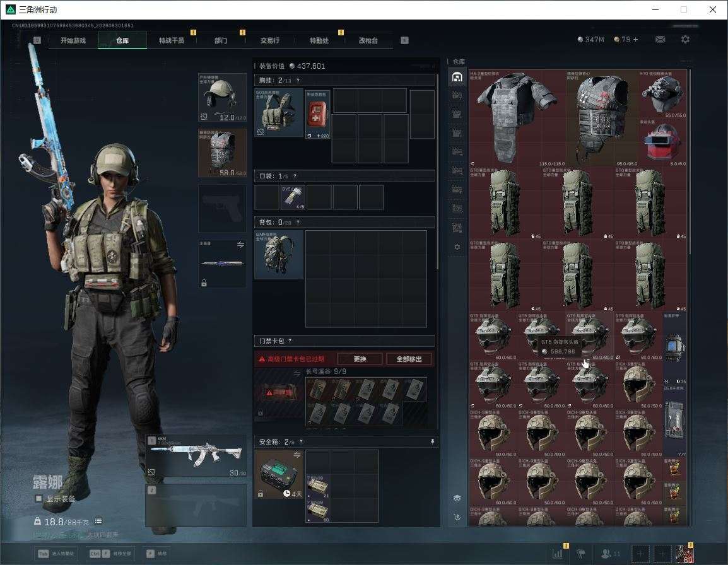Go to the 交易行 tab
Image resolution: width=728 pixels, height=565 pixels.
(270, 40)
